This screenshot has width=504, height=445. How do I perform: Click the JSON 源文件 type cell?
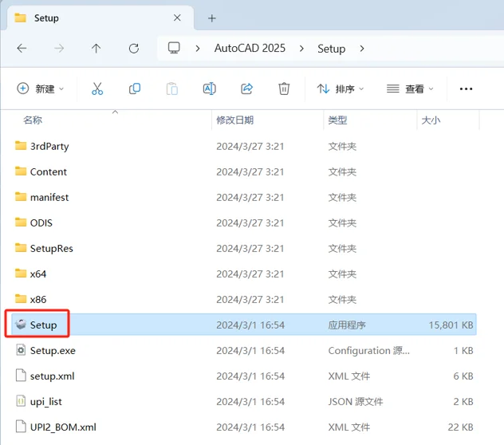356,402
